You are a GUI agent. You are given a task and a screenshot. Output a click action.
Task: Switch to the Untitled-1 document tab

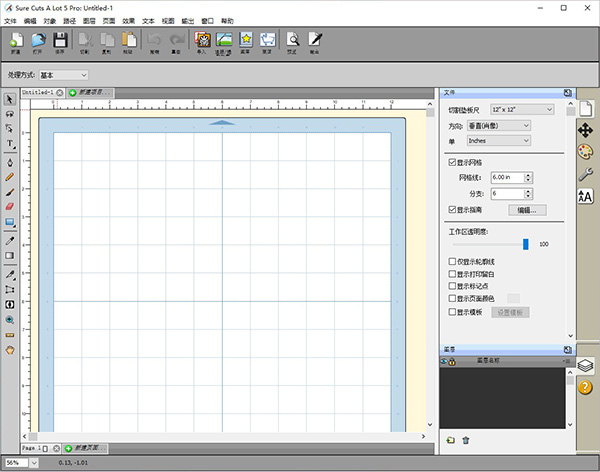click(x=38, y=92)
